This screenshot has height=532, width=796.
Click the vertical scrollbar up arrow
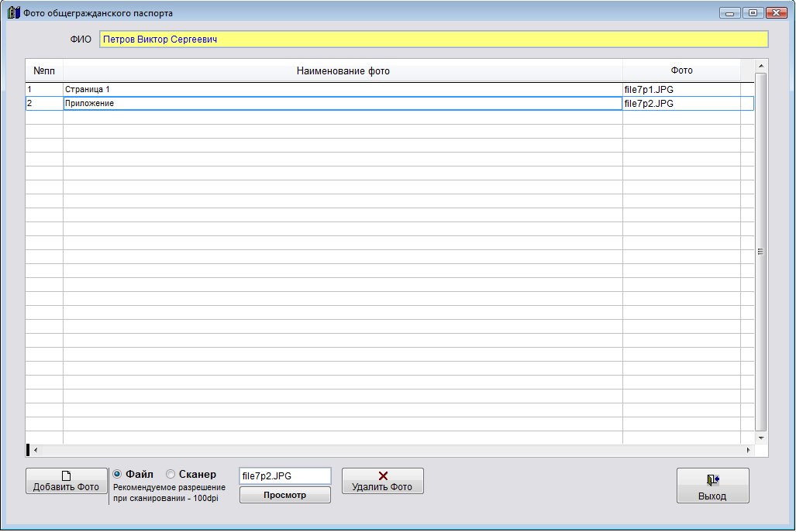click(x=760, y=66)
